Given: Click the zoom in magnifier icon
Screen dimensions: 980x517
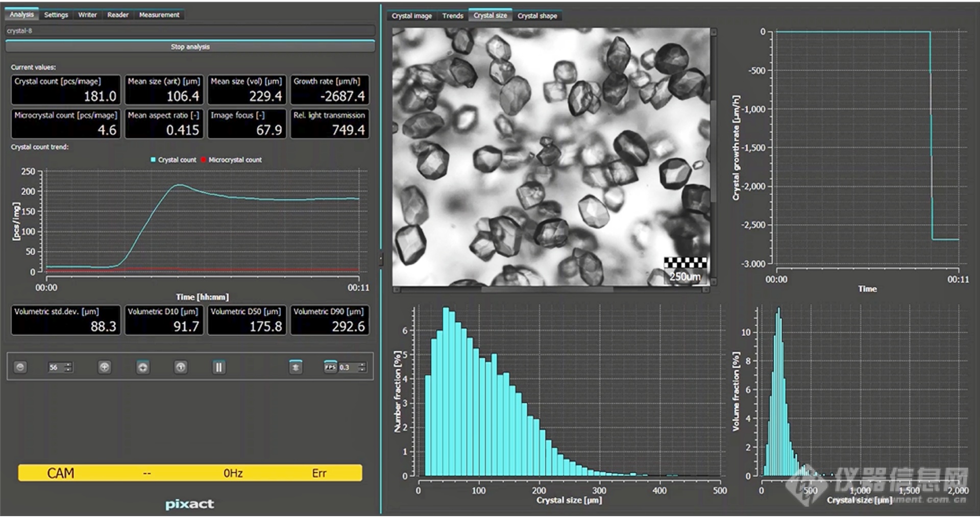Looking at the screenshot, I should point(104,367).
